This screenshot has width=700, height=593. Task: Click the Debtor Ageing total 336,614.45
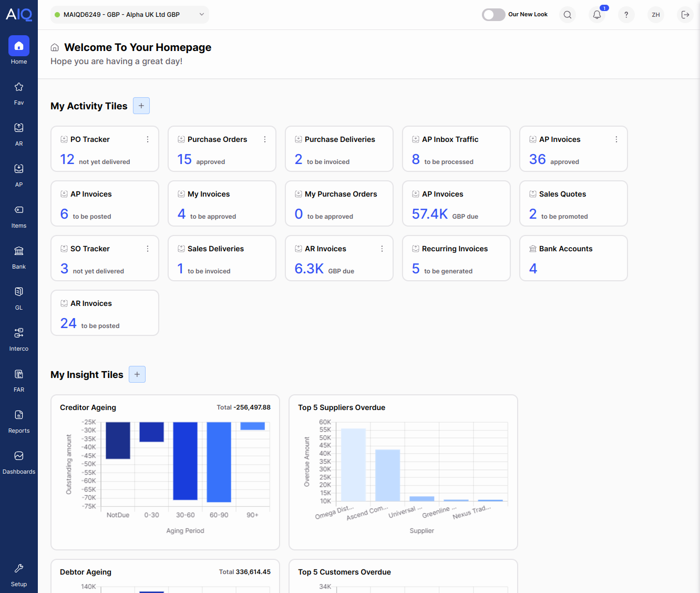click(x=253, y=572)
